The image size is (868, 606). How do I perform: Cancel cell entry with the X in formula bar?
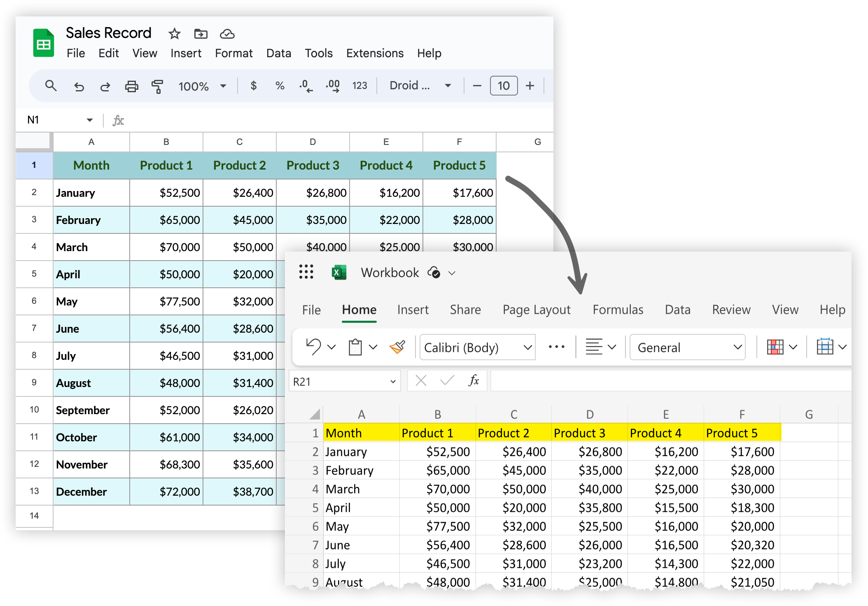(420, 381)
